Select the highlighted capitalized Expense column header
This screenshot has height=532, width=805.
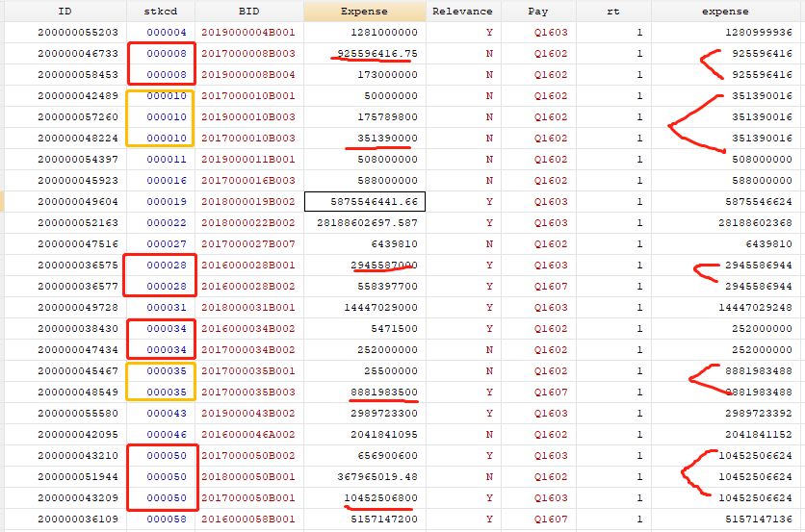point(365,12)
